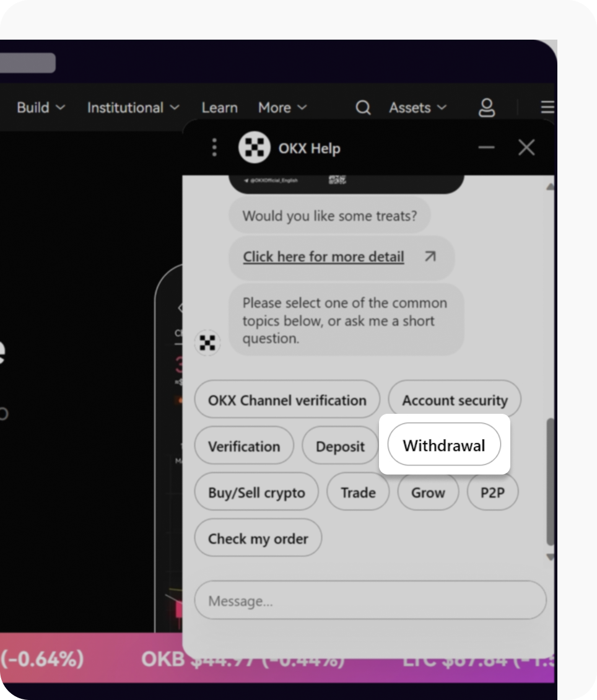
Task: Expand the Build dropdown menu
Action: [41, 108]
